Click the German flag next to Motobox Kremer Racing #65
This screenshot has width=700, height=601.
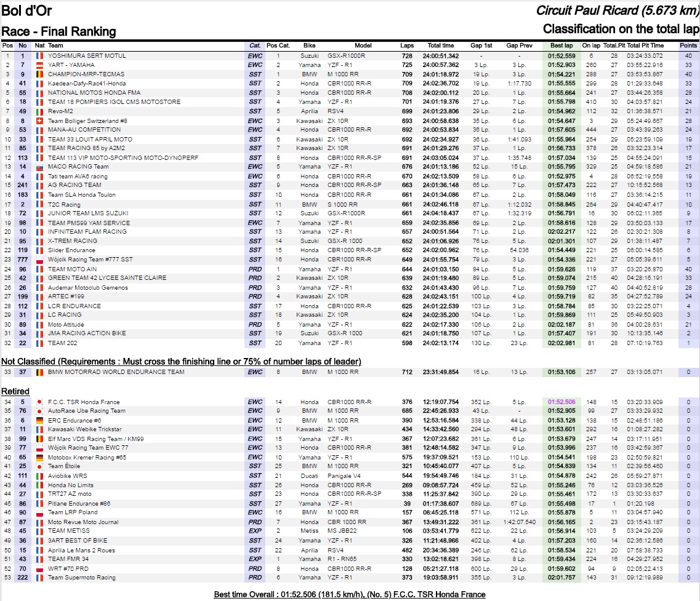tap(40, 457)
